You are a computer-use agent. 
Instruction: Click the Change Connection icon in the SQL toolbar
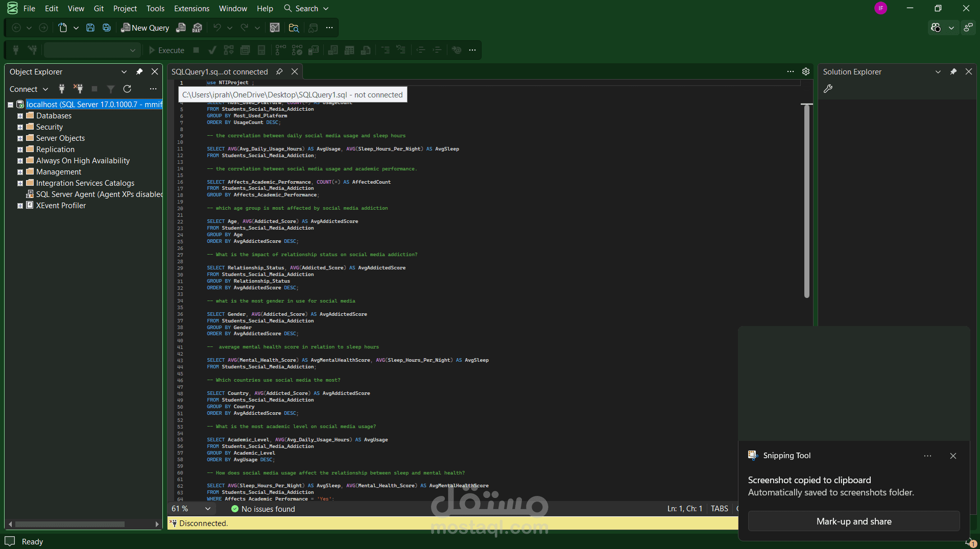[x=33, y=50]
